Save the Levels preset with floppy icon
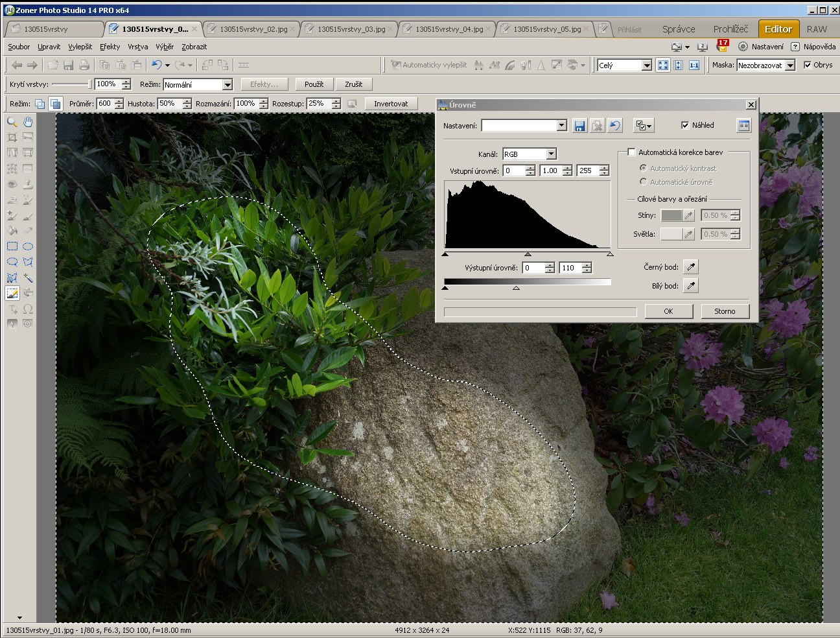840x638 pixels. pyautogui.click(x=579, y=126)
